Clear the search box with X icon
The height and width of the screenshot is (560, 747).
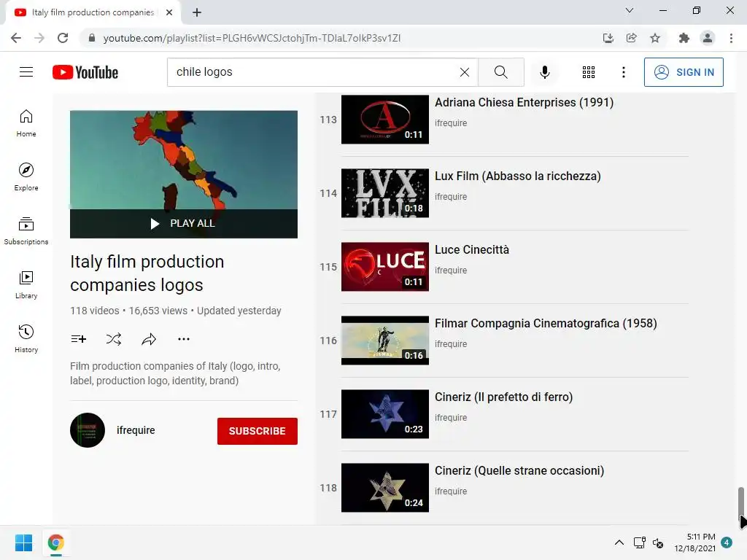coord(465,72)
